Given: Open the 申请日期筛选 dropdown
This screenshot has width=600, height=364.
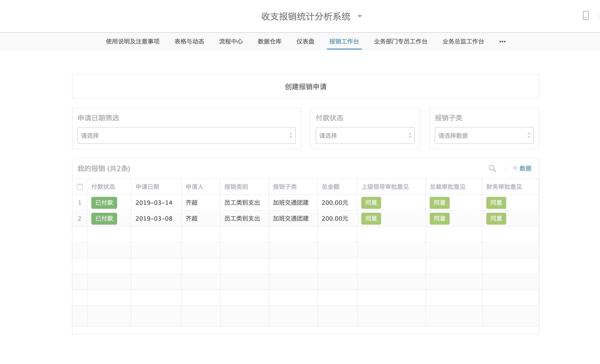Looking at the screenshot, I should click(x=186, y=136).
